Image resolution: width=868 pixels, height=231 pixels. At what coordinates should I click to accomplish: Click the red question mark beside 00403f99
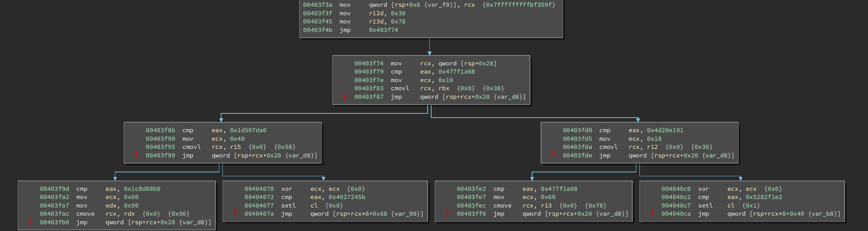click(x=136, y=155)
